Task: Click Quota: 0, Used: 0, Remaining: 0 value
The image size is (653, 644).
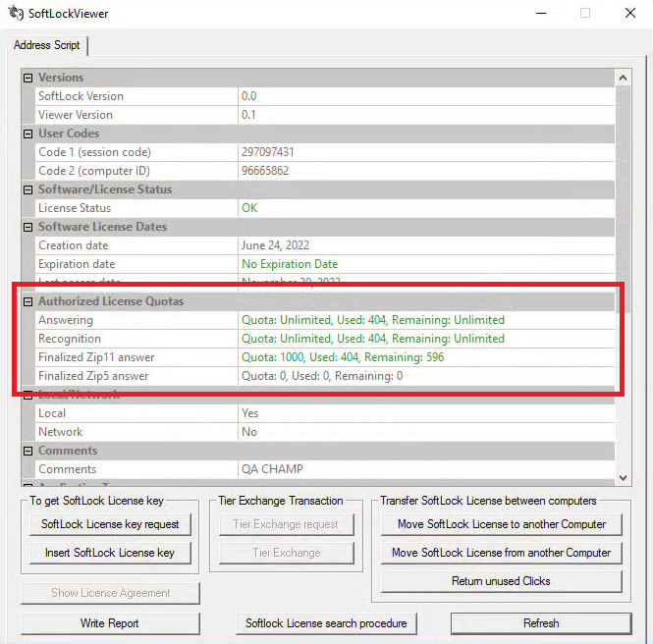Action: point(322,376)
